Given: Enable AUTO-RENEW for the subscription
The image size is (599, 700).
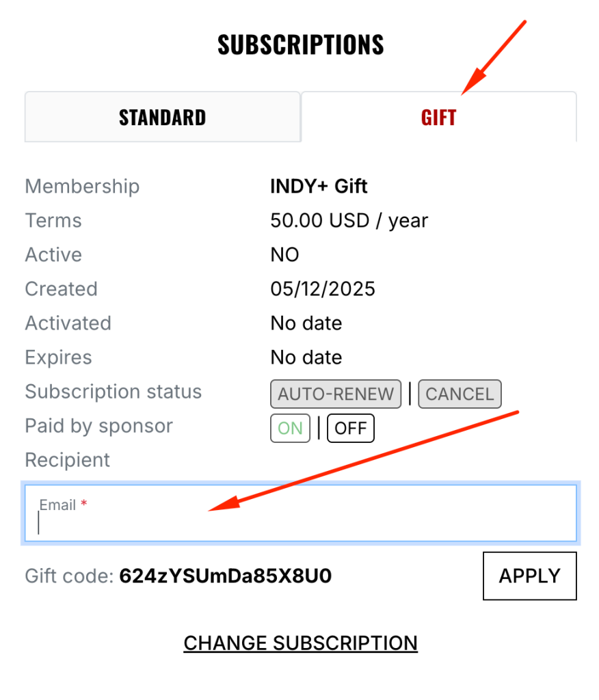Looking at the screenshot, I should 336,394.
